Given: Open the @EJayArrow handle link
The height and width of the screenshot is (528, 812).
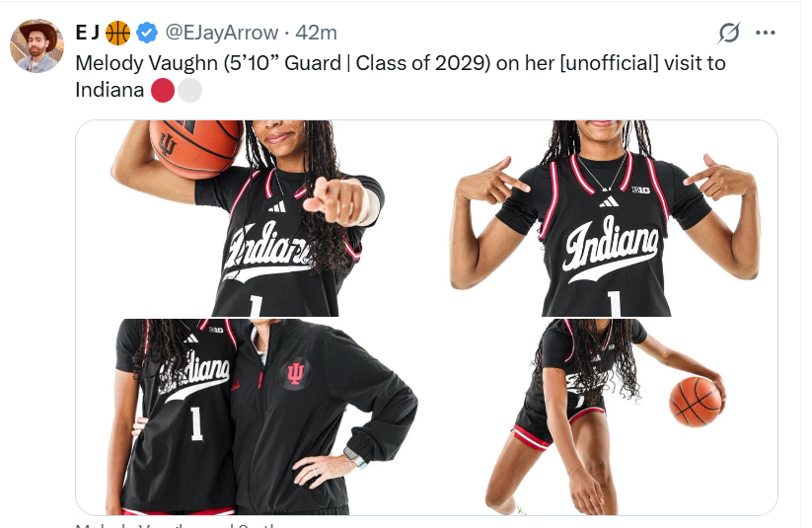Looking at the screenshot, I should coord(222,33).
